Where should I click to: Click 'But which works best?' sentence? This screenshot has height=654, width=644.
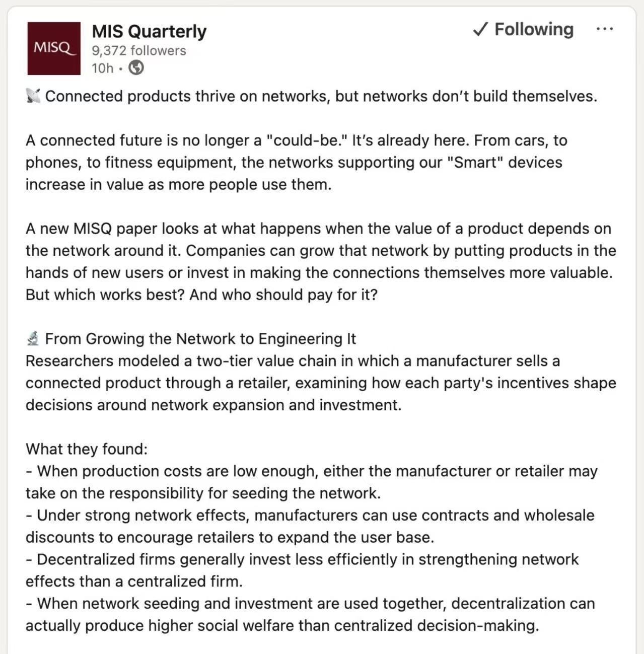[x=106, y=295]
